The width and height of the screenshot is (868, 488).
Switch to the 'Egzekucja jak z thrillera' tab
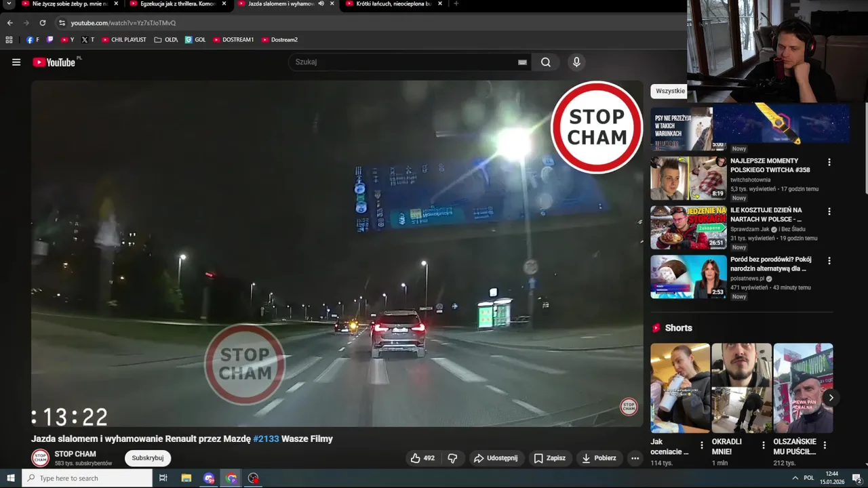[x=178, y=4]
